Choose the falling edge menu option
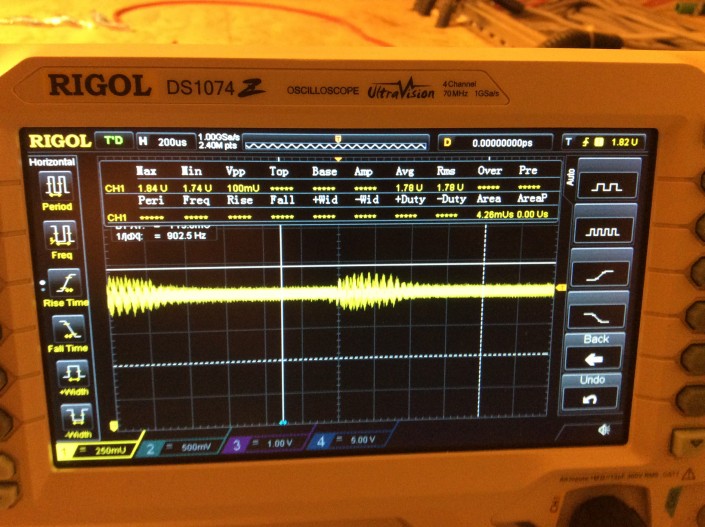Screen dimensions: 705x527 tap(596, 316)
